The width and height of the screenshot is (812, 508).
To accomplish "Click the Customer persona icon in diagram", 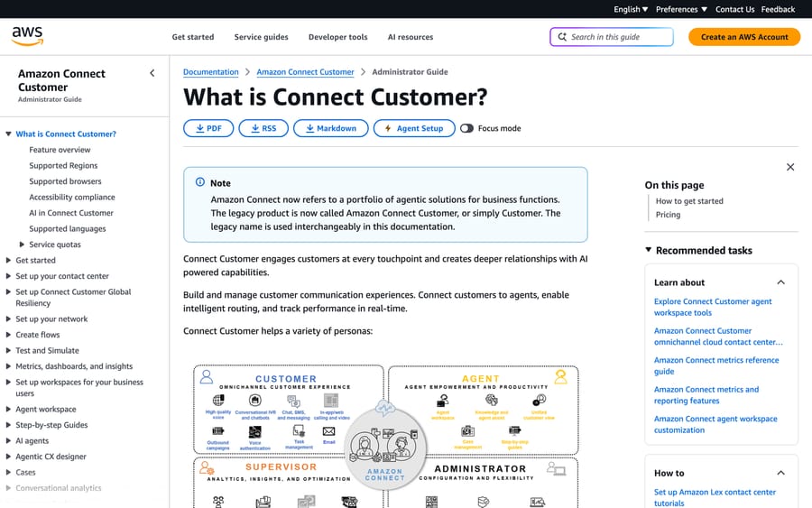I will (206, 376).
